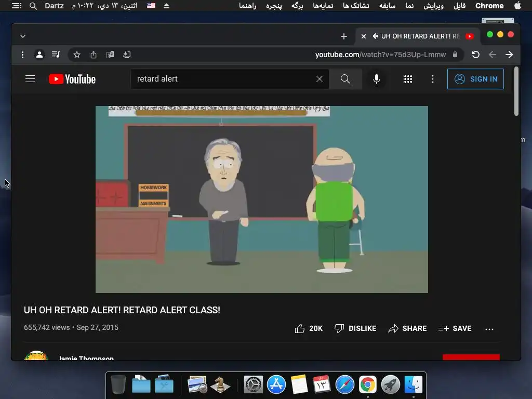
Task: Start voice search with the microphone
Action: pos(376,79)
